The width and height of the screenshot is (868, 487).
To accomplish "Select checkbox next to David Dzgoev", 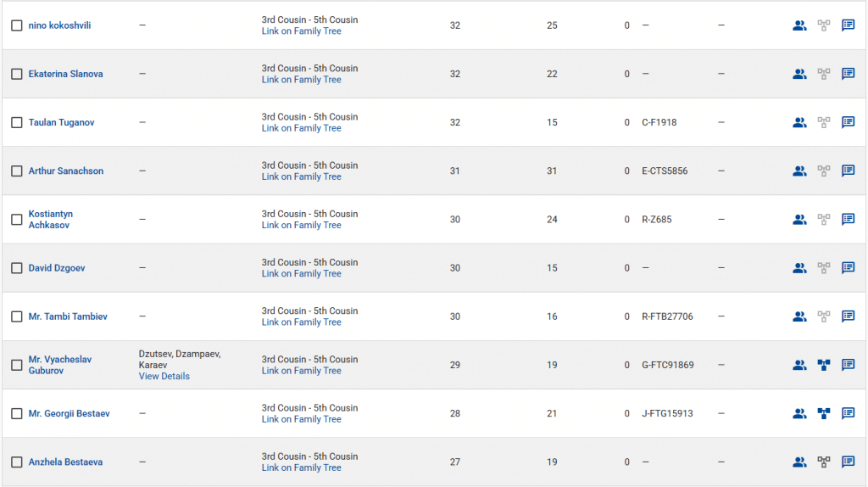I will pos(17,268).
